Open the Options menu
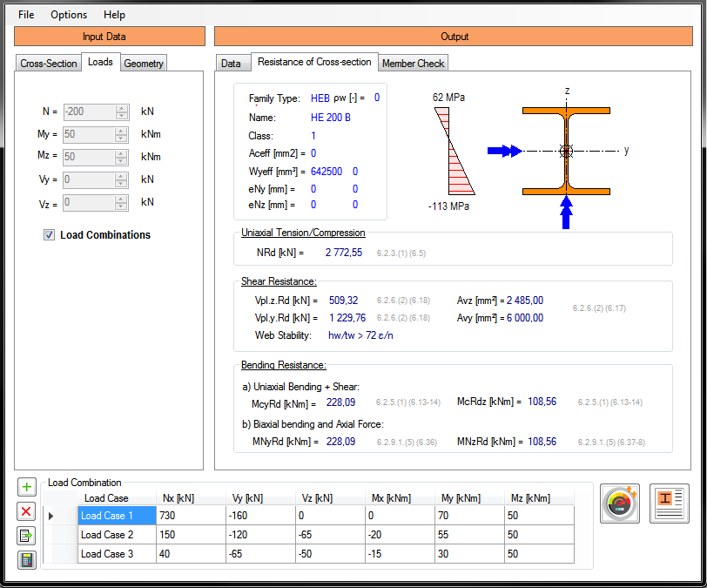 point(69,15)
